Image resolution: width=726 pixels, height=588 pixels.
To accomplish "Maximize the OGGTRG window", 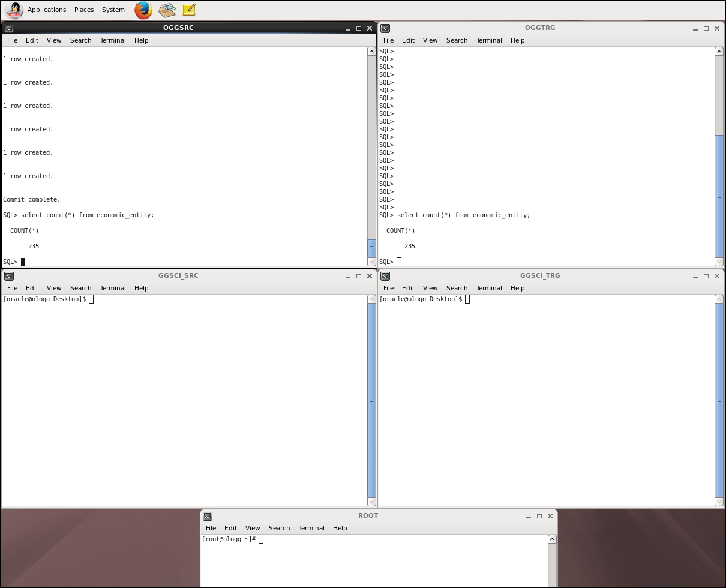I will 706,28.
